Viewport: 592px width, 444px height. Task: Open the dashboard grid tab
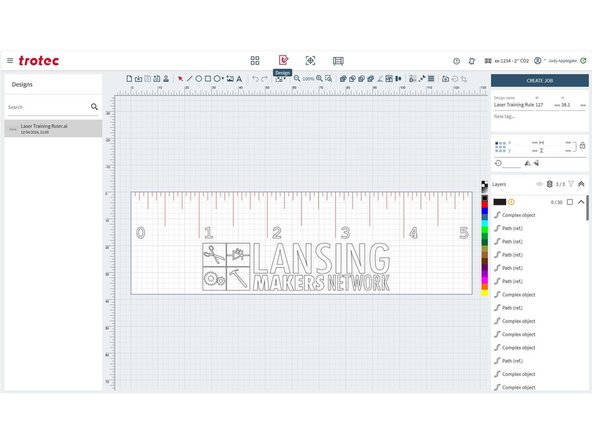point(255,60)
